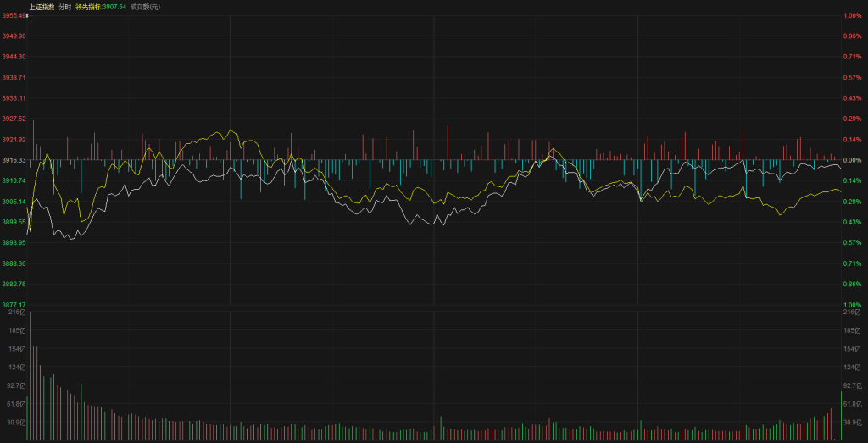The width and height of the screenshot is (868, 443).
Task: Click the red 1.00% label at top right
Action: coord(852,15)
